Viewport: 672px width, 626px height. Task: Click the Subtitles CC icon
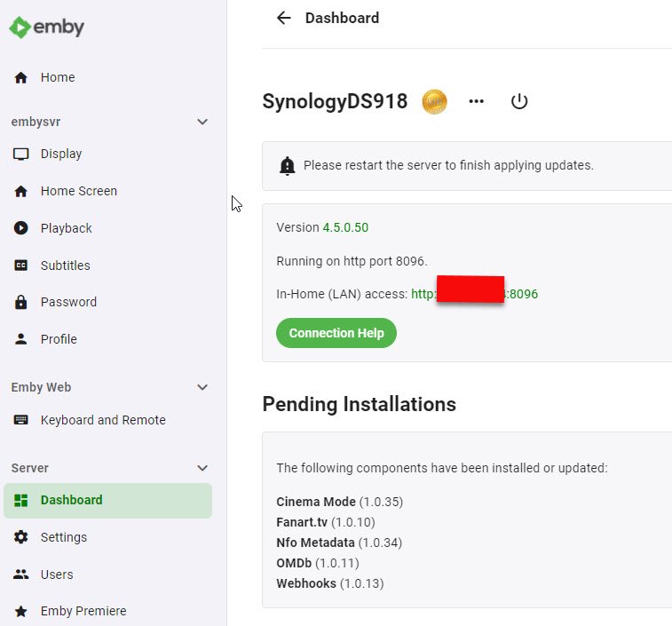pyautogui.click(x=21, y=265)
